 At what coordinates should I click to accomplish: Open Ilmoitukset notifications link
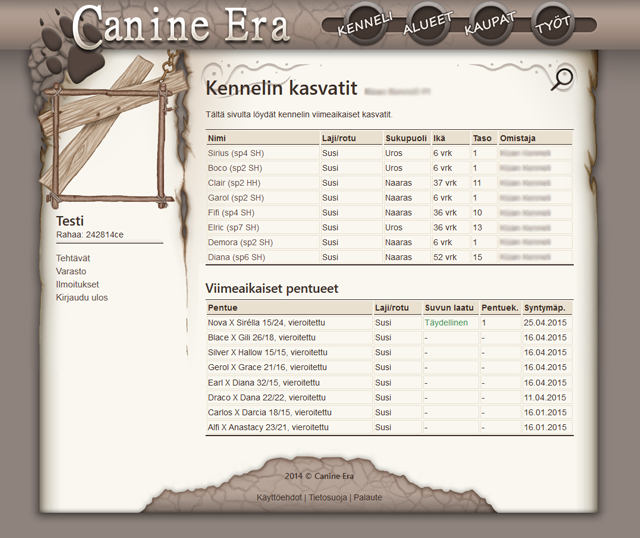point(78,284)
